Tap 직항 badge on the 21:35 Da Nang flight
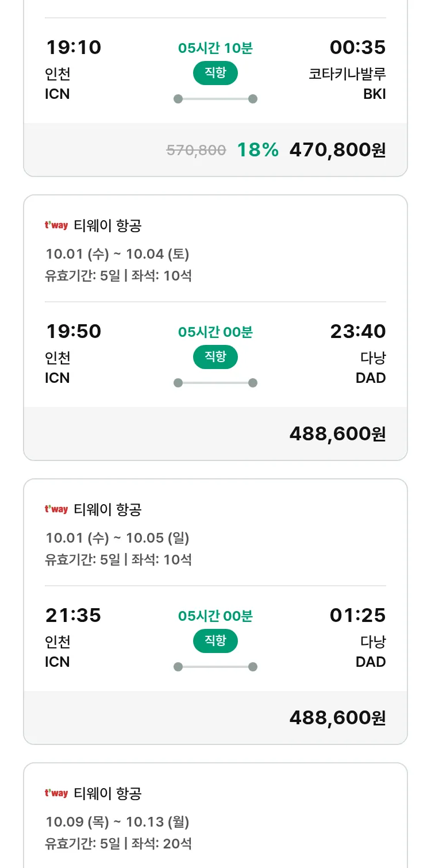 click(215, 641)
